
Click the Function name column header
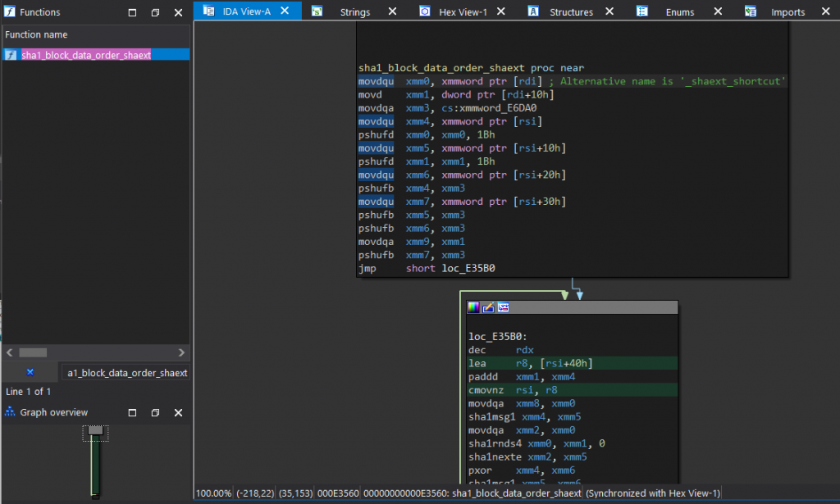coord(96,34)
